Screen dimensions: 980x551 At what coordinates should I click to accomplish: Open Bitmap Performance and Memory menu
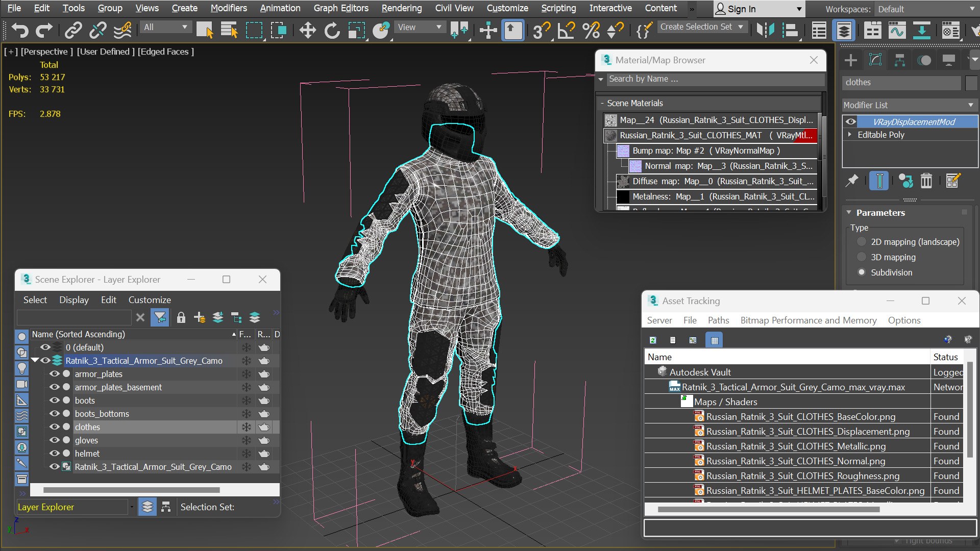click(808, 320)
